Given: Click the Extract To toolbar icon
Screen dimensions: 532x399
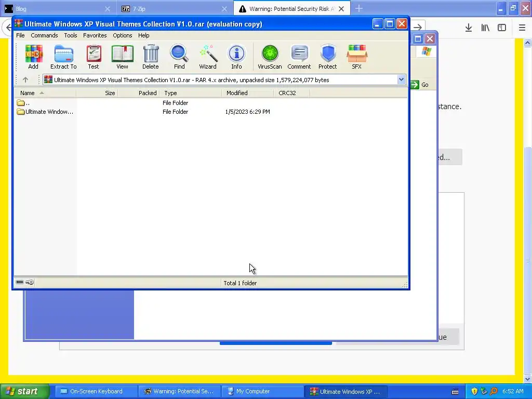Looking at the screenshot, I should (x=63, y=57).
